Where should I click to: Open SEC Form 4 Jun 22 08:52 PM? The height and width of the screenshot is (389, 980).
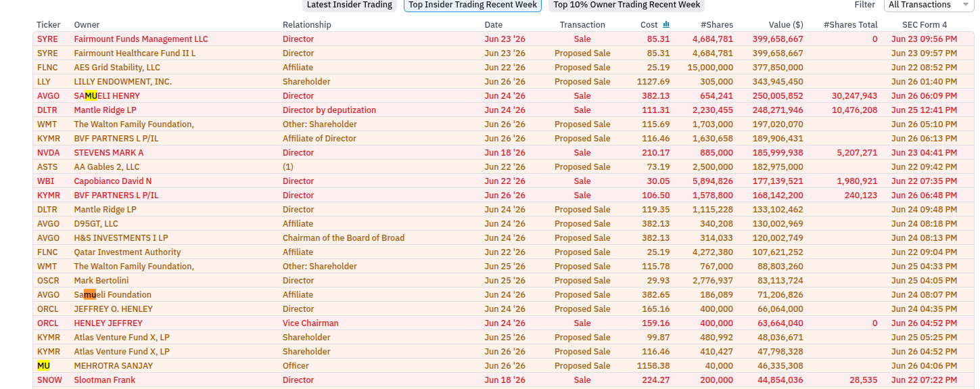click(924, 67)
